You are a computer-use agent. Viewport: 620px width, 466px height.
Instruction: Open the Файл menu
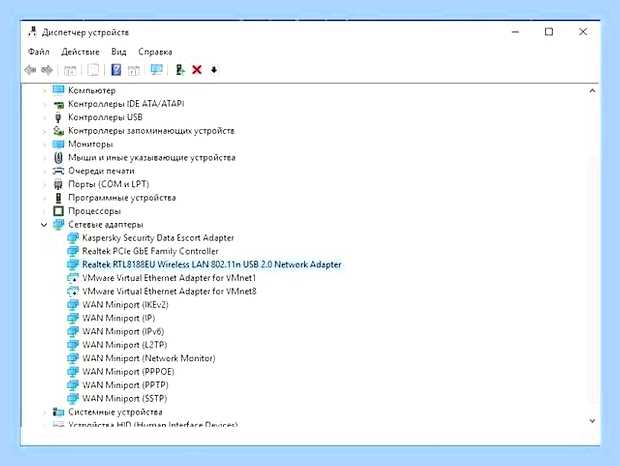39,52
